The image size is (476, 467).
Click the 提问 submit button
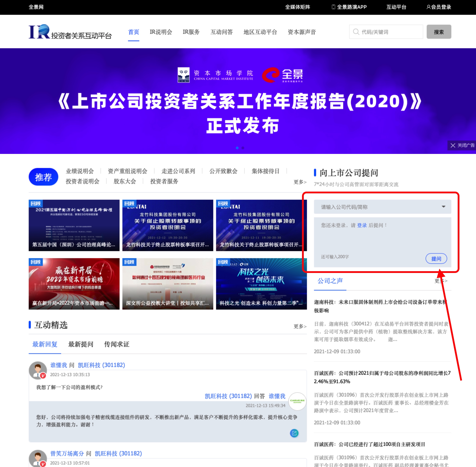point(436,259)
